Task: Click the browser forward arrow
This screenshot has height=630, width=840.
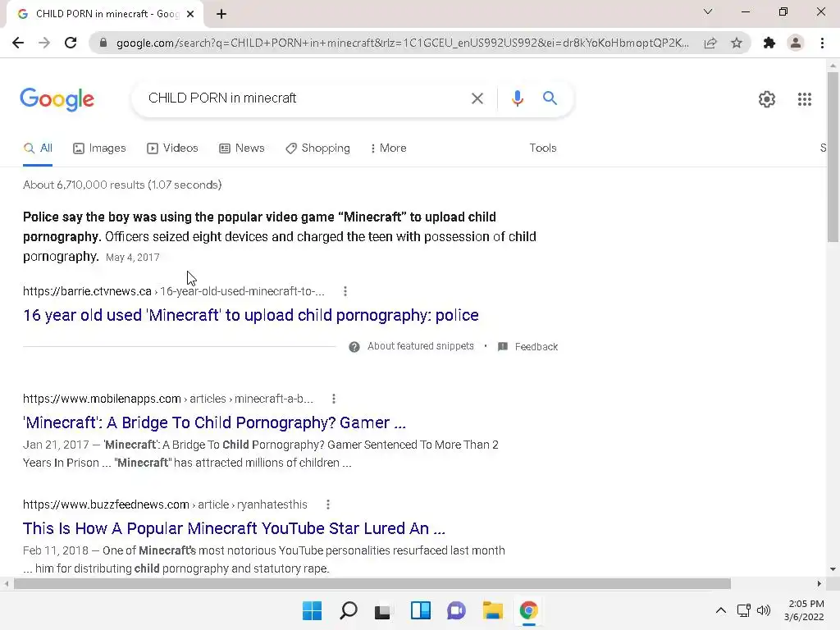Action: tap(44, 43)
